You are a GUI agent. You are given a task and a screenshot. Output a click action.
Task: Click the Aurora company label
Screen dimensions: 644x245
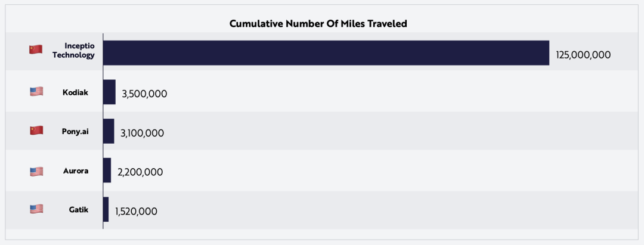pos(76,170)
